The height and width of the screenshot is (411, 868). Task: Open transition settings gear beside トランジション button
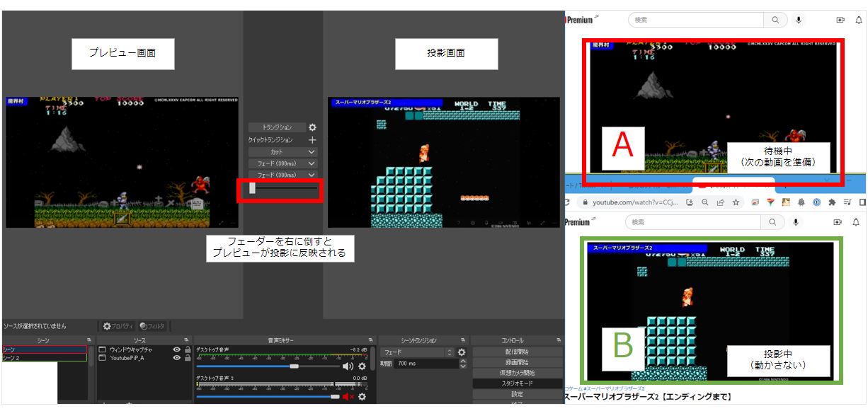pyautogui.click(x=312, y=127)
